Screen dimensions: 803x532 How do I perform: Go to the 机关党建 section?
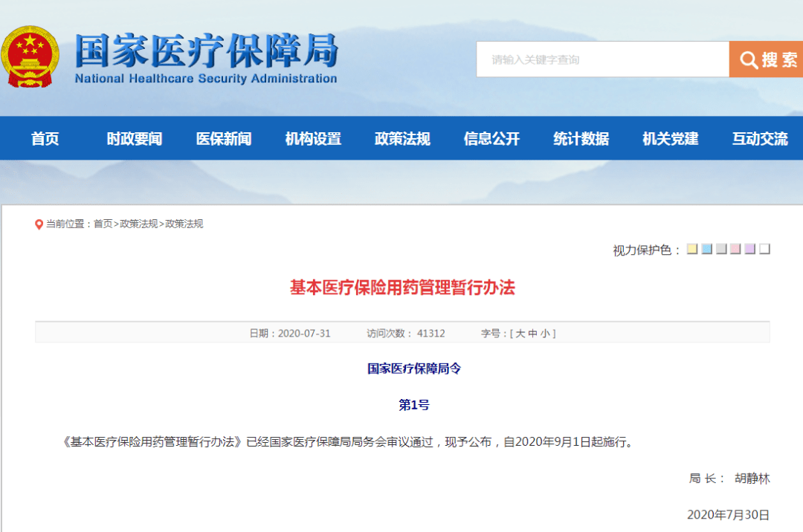pyautogui.click(x=670, y=139)
